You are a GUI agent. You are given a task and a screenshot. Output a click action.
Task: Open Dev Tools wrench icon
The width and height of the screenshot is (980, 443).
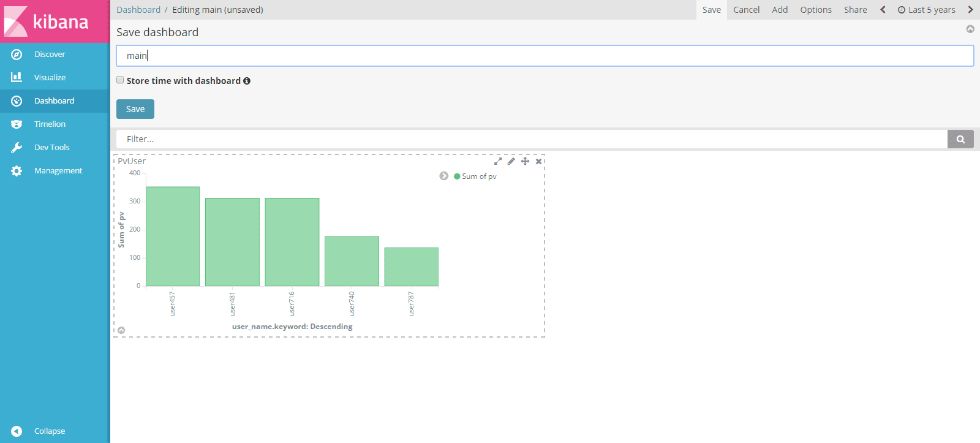tap(17, 148)
